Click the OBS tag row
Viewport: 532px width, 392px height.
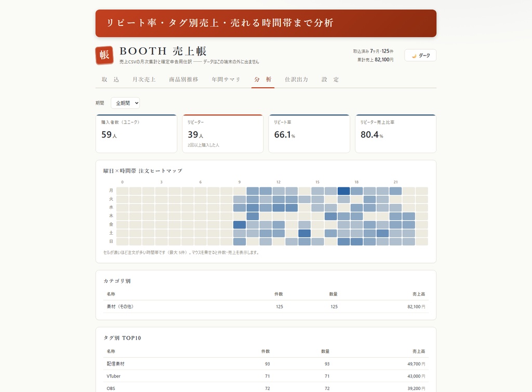pyautogui.click(x=265, y=388)
